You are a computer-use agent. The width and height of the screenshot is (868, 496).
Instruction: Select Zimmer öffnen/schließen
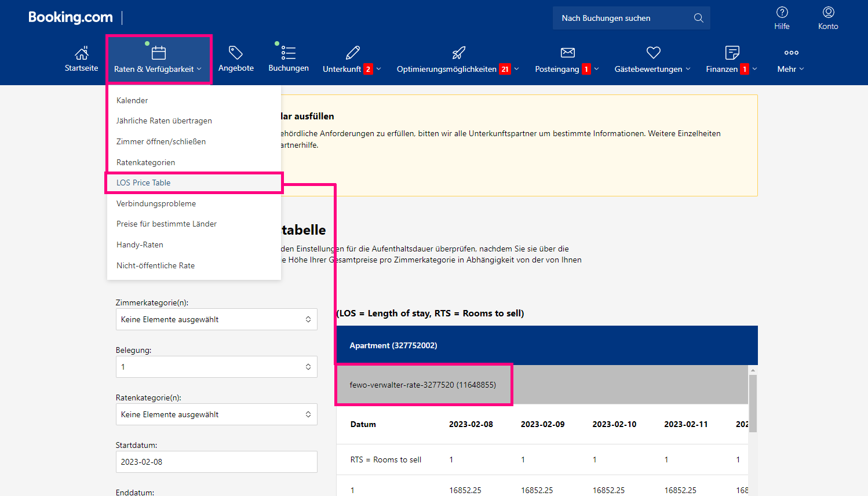click(161, 141)
